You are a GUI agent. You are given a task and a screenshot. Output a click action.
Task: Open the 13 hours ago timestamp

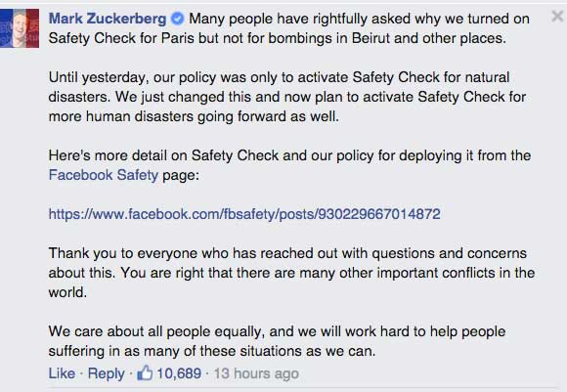pos(256,373)
